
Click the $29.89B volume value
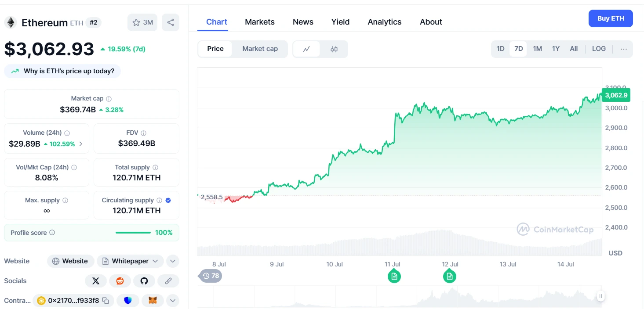pos(25,144)
